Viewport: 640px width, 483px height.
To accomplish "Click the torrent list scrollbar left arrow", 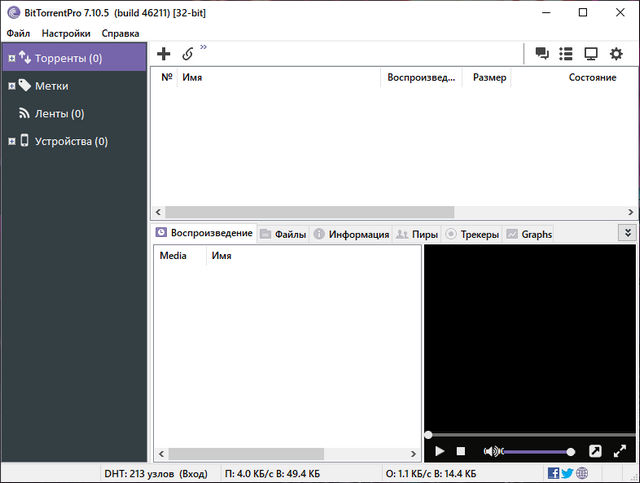I will coord(158,212).
